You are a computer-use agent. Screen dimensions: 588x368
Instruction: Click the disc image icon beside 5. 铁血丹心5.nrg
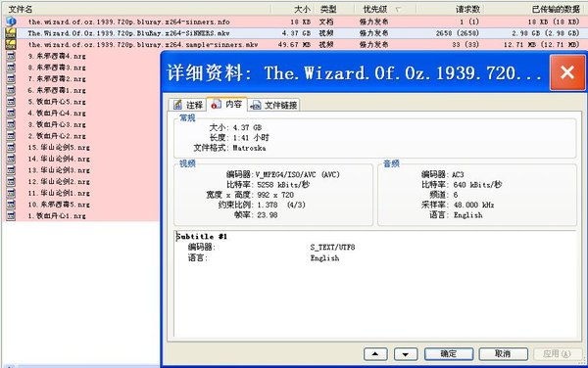pyautogui.click(x=11, y=102)
